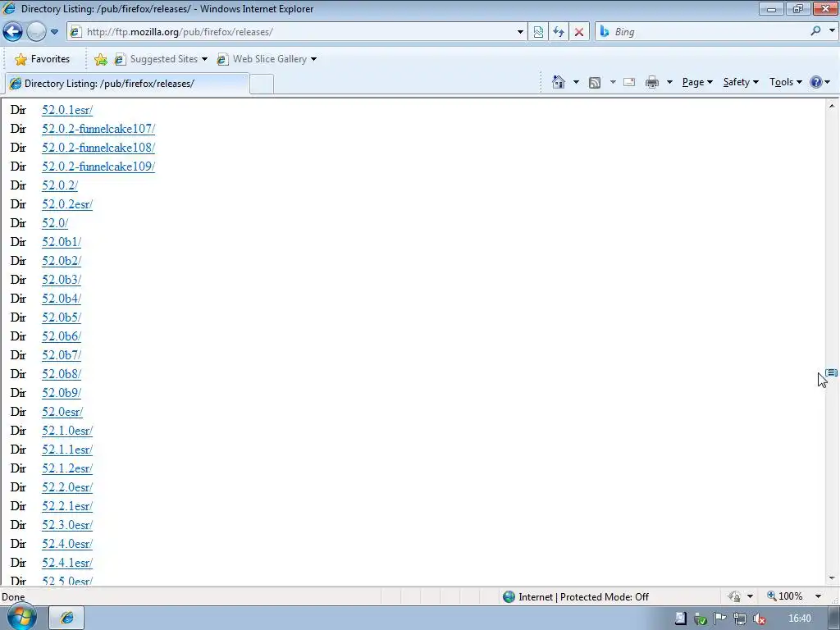Open the 52.0b5/ directory link
The image size is (840, 630).
62,317
